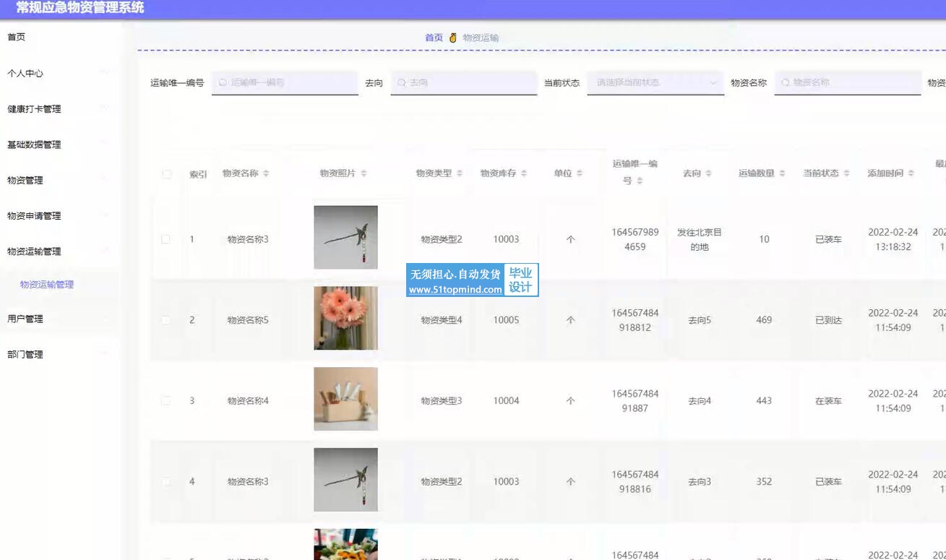Expand 基础数据管理 sidebar menu

tap(59, 145)
